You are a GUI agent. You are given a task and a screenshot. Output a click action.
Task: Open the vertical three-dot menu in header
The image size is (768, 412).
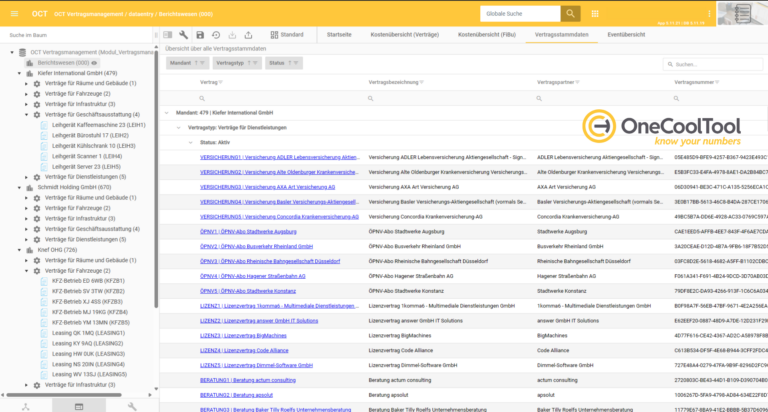(709, 14)
